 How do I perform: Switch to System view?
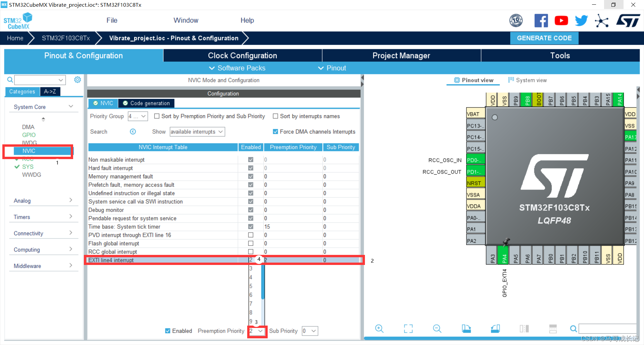527,80
